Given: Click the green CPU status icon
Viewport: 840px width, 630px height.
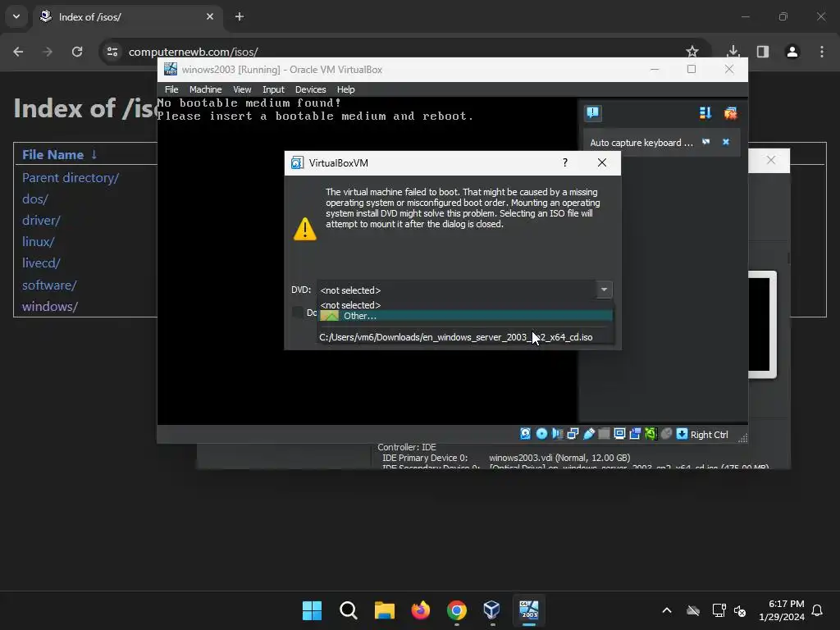Looking at the screenshot, I should 651,434.
